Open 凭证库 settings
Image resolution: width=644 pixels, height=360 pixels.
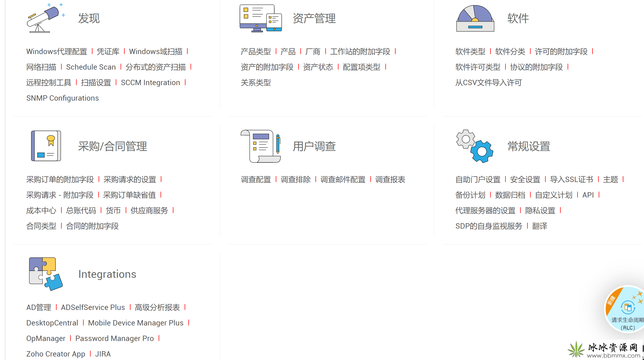click(x=108, y=51)
